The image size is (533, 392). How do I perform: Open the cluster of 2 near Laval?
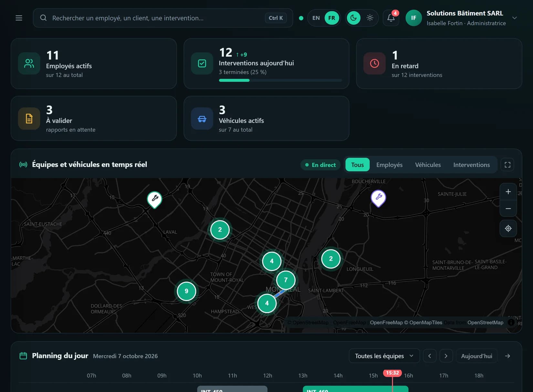coord(220,230)
